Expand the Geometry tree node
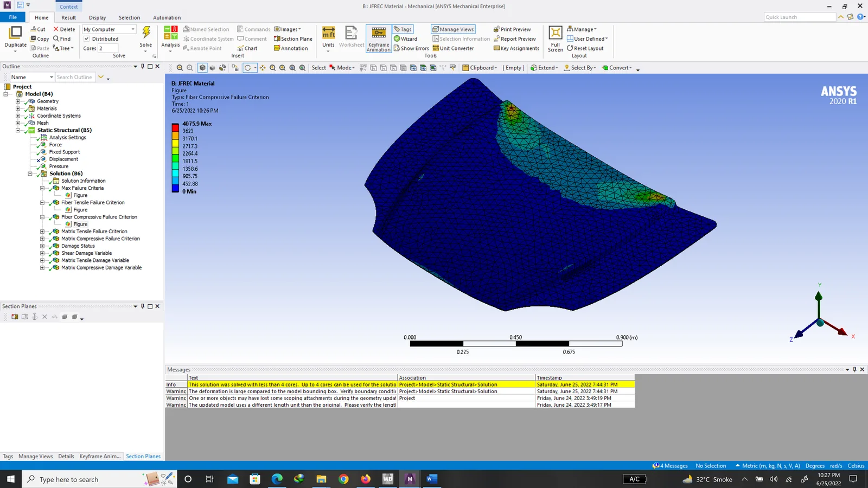The image size is (868, 488). click(18, 101)
